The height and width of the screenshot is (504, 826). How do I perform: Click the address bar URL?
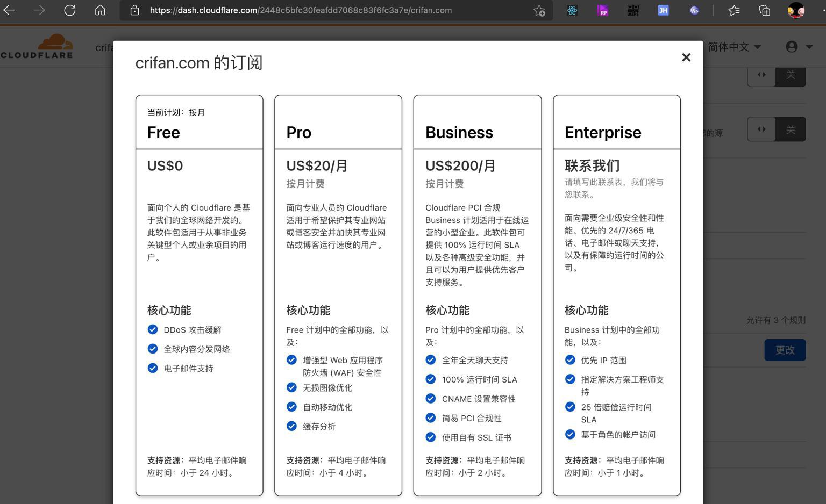pyautogui.click(x=301, y=10)
